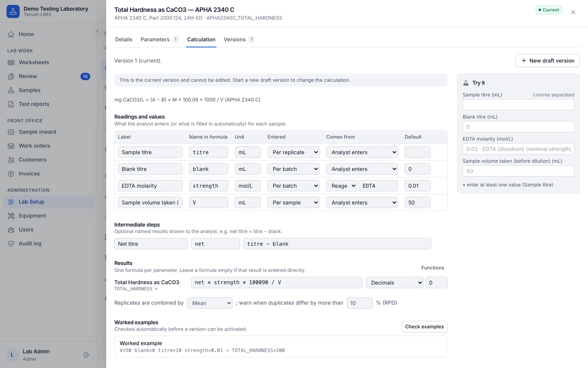Click the Equipment tools icon

tap(11, 216)
